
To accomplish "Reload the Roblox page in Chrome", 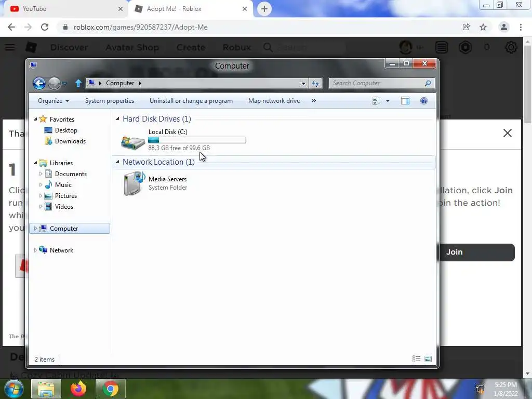I will tap(45, 27).
